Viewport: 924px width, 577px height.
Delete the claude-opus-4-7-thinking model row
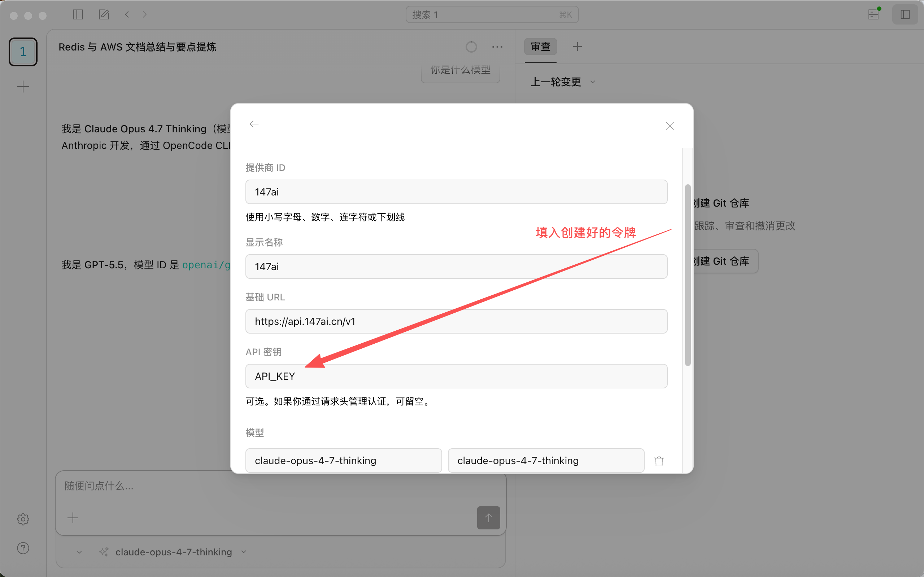click(659, 461)
